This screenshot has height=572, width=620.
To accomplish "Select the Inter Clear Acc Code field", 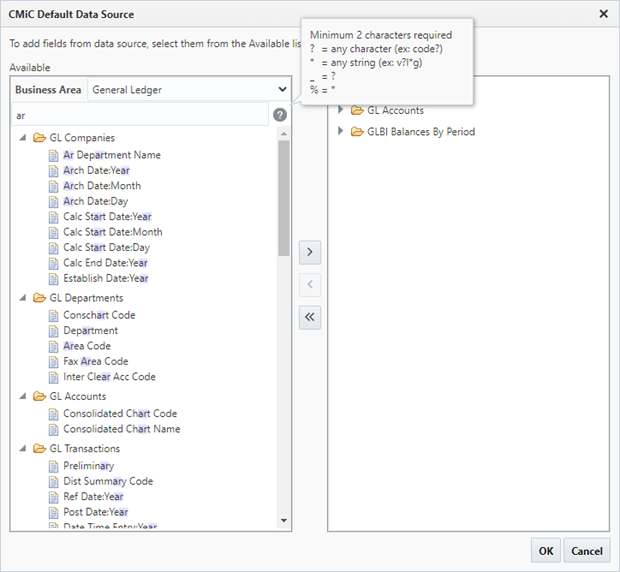I will pyautogui.click(x=110, y=377).
